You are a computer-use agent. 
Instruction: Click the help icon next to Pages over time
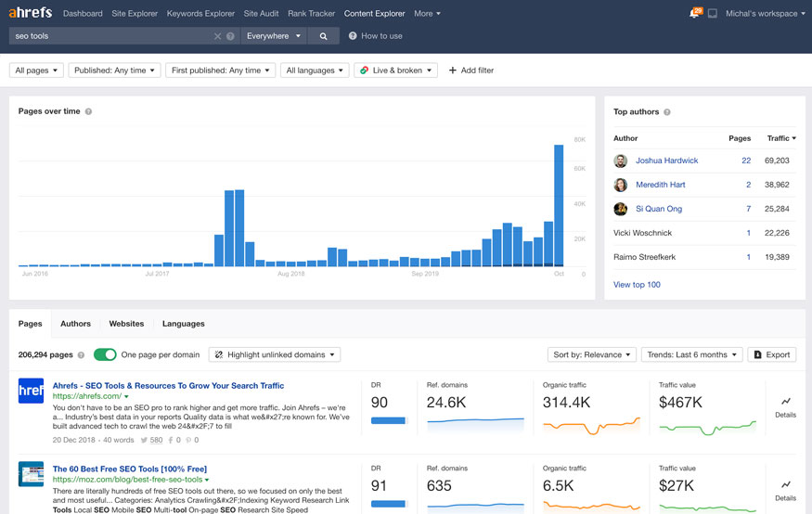click(x=88, y=111)
